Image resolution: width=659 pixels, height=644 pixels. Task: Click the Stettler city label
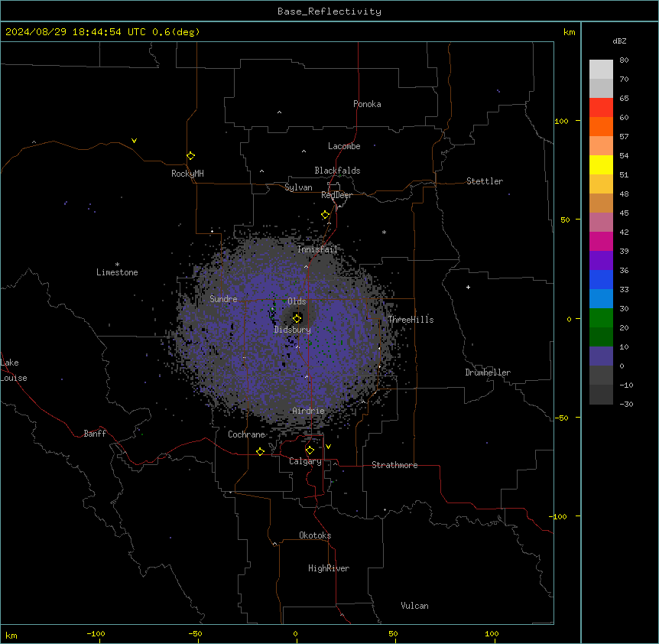tap(485, 181)
